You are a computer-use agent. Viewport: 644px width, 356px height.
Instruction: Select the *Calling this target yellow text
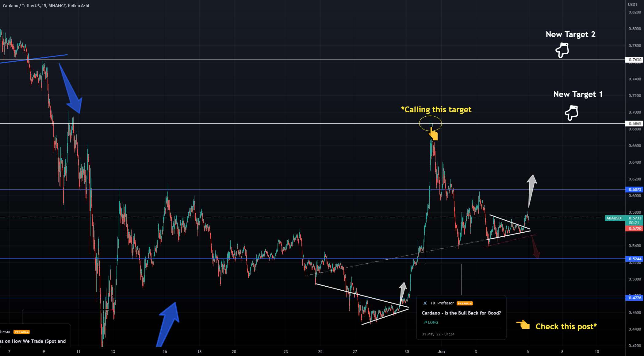(436, 110)
